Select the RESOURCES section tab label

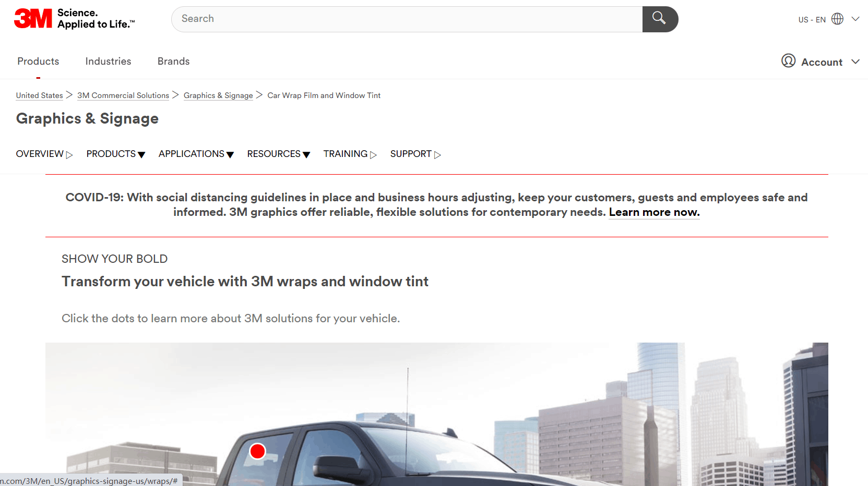click(274, 154)
